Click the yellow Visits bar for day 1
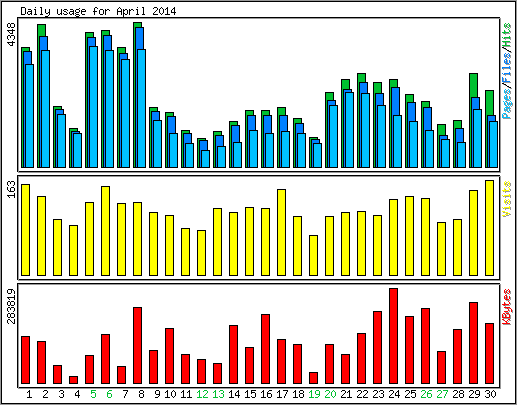 [26, 230]
